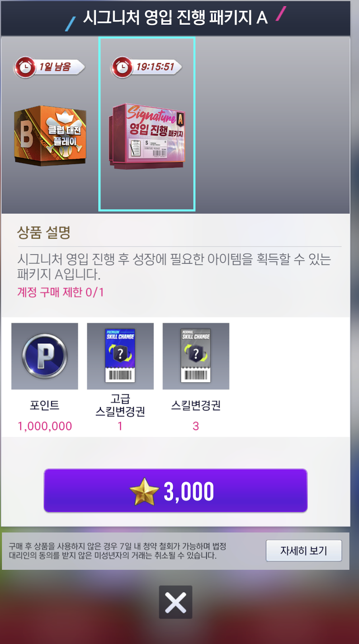This screenshot has height=644, width=359.
Task: Click the 상품 설명 section heading
Action: 43,233
